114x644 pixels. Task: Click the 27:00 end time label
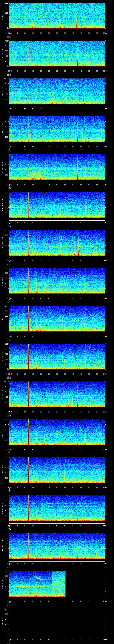point(105,109)
